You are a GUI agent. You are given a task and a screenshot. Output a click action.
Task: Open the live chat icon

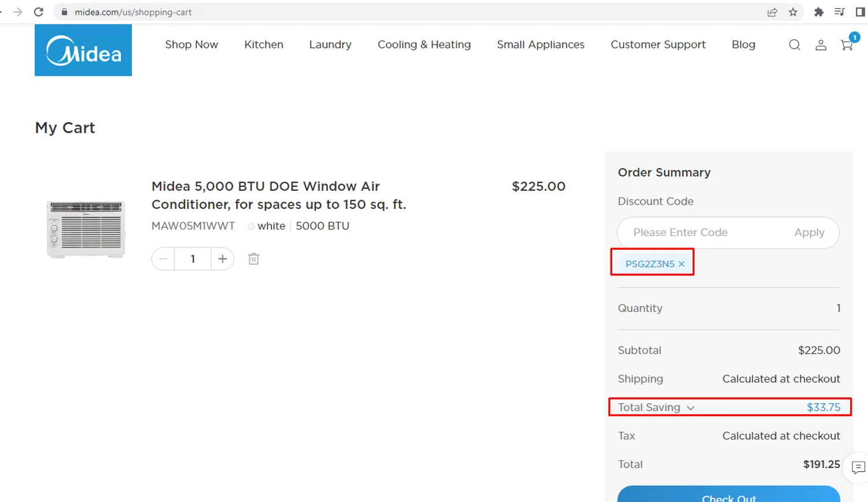pyautogui.click(x=859, y=467)
